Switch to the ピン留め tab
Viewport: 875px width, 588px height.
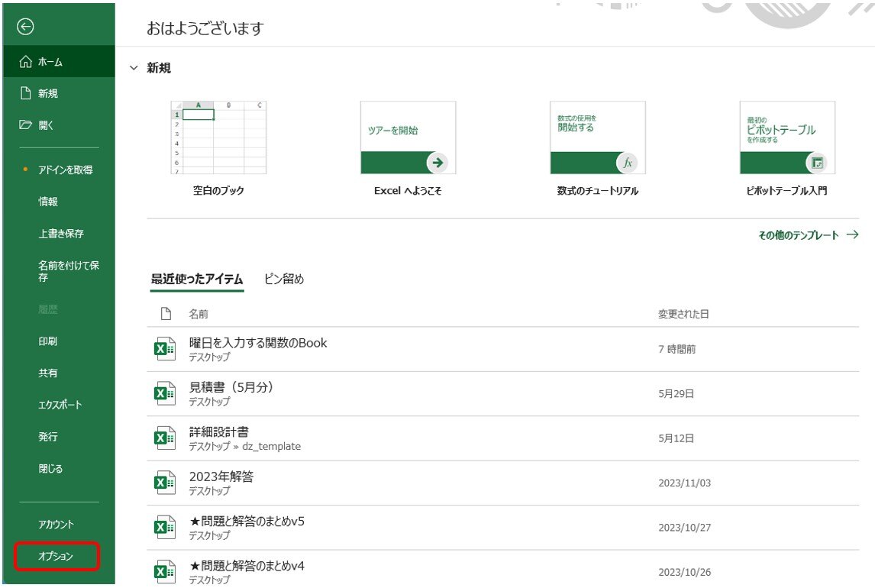(x=284, y=279)
